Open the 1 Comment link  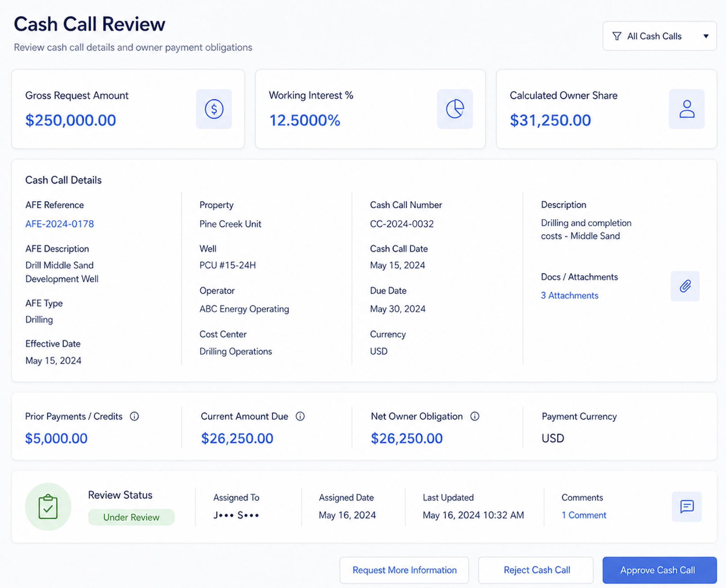point(584,515)
